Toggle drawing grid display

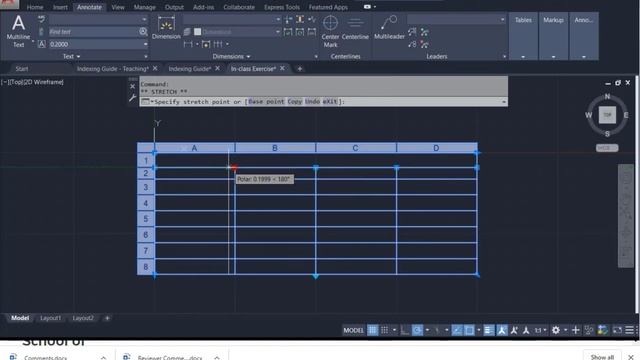(x=372, y=330)
